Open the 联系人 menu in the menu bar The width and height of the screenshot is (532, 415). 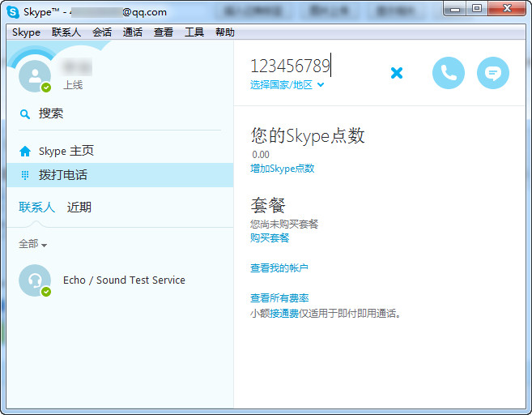click(66, 32)
